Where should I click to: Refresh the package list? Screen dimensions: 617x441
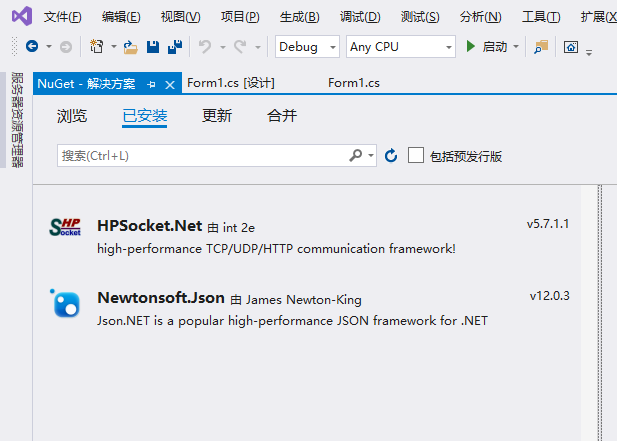coord(391,155)
